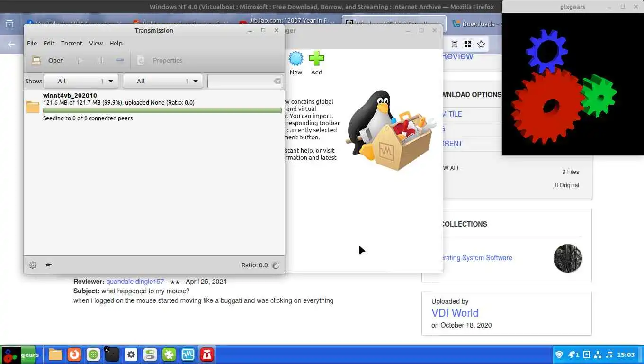This screenshot has width=644, height=364.
Task: Open the Operating System Software collection link
Action: tap(476, 258)
